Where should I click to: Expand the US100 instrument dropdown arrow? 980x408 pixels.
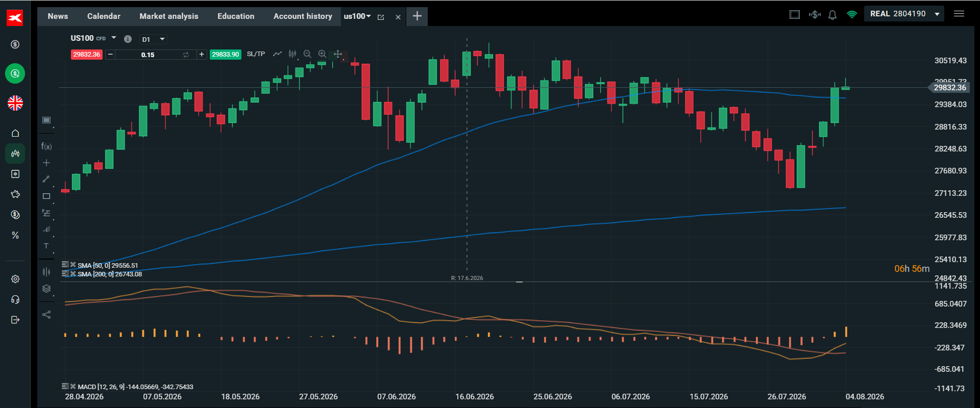[x=114, y=38]
